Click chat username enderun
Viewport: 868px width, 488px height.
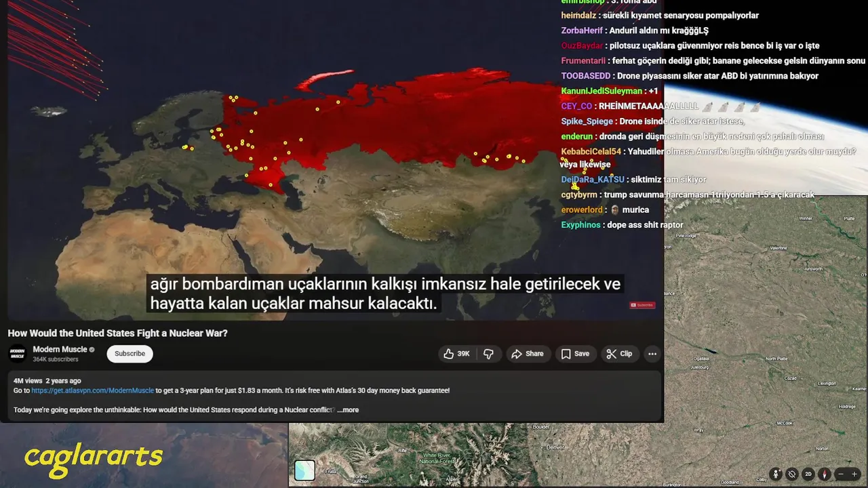click(577, 136)
